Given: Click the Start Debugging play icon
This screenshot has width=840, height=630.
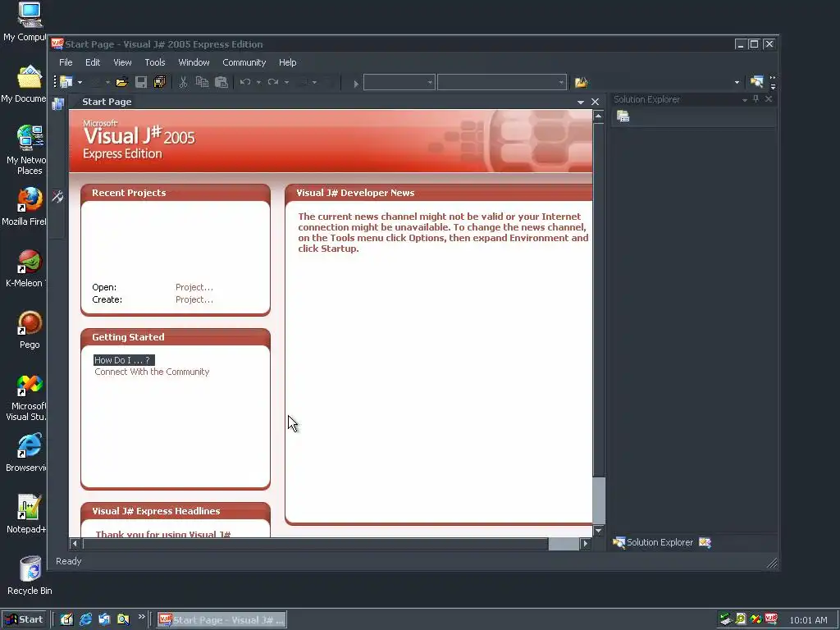Looking at the screenshot, I should pyautogui.click(x=356, y=83).
